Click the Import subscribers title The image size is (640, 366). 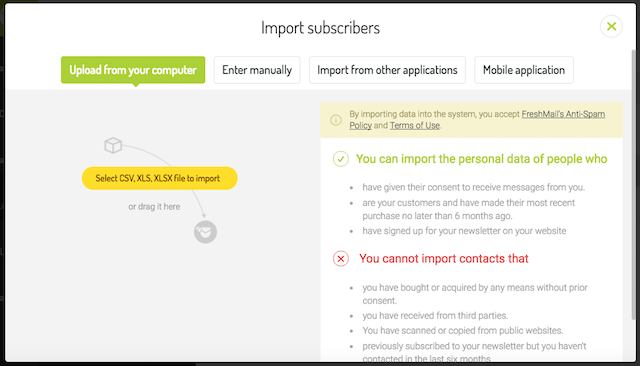320,28
